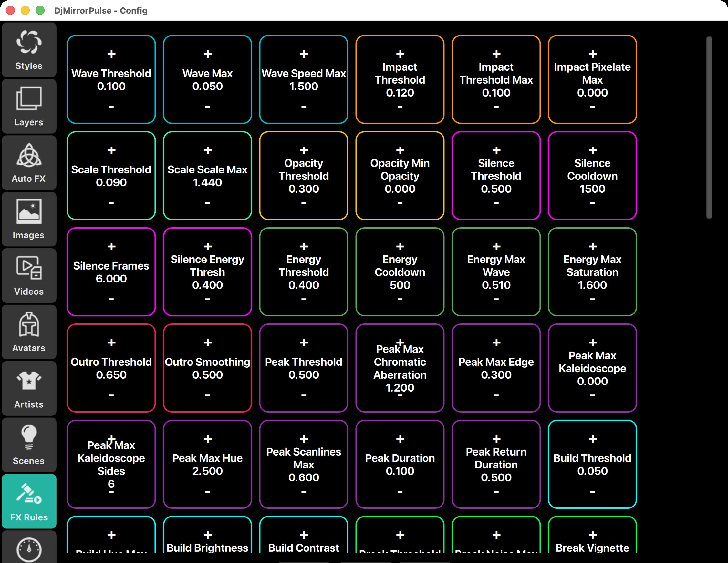Decrease Peak Scanlines Max value
The height and width of the screenshot is (563, 728).
tap(304, 492)
